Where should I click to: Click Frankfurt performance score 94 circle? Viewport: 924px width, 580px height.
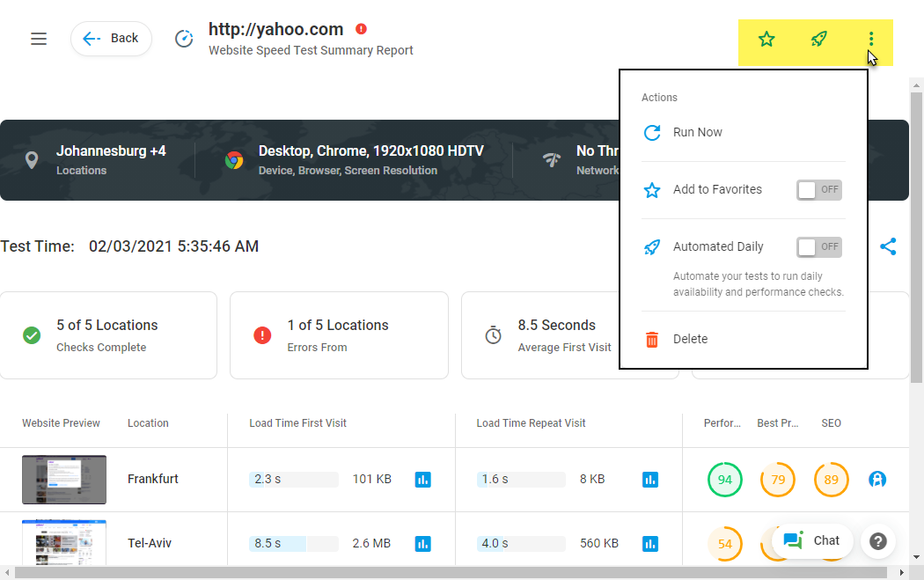[725, 480]
